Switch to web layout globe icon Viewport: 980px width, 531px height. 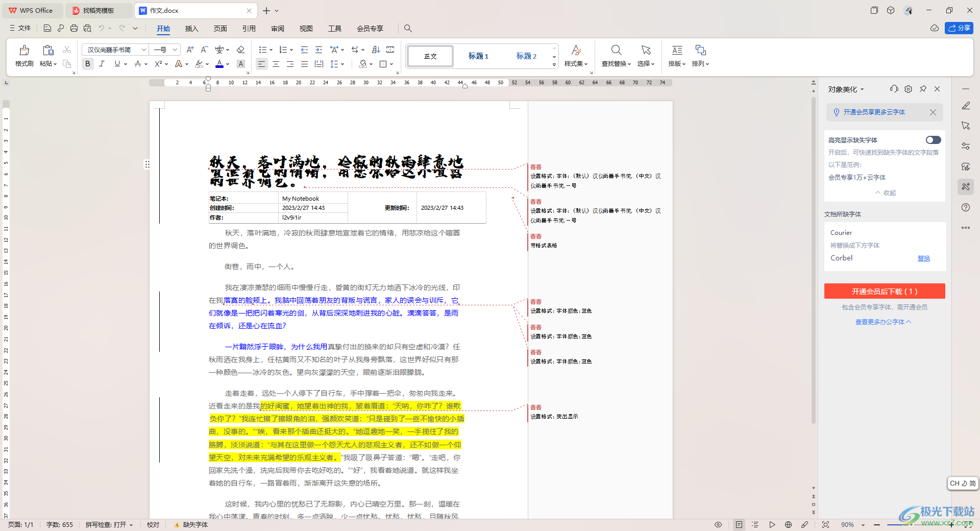pos(788,524)
